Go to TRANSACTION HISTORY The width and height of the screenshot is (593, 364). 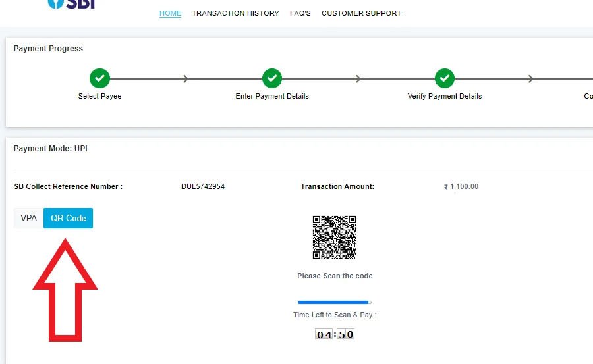click(235, 13)
